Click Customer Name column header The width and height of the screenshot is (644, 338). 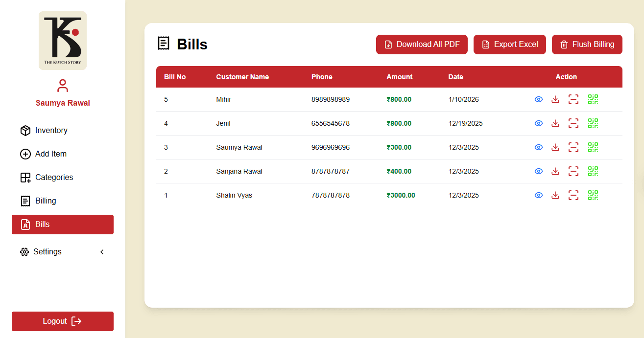[x=242, y=77]
